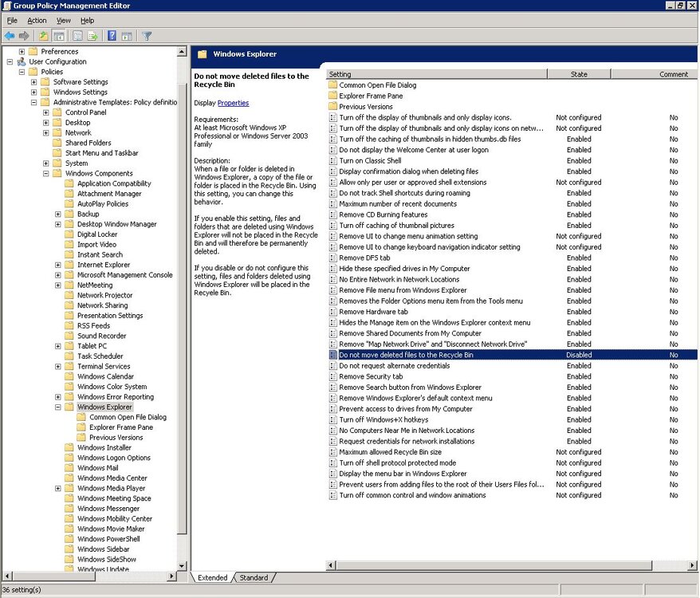Viewport: 700px width, 598px height.
Task: Collapse the Windows Components node
Action: pyautogui.click(x=45, y=173)
